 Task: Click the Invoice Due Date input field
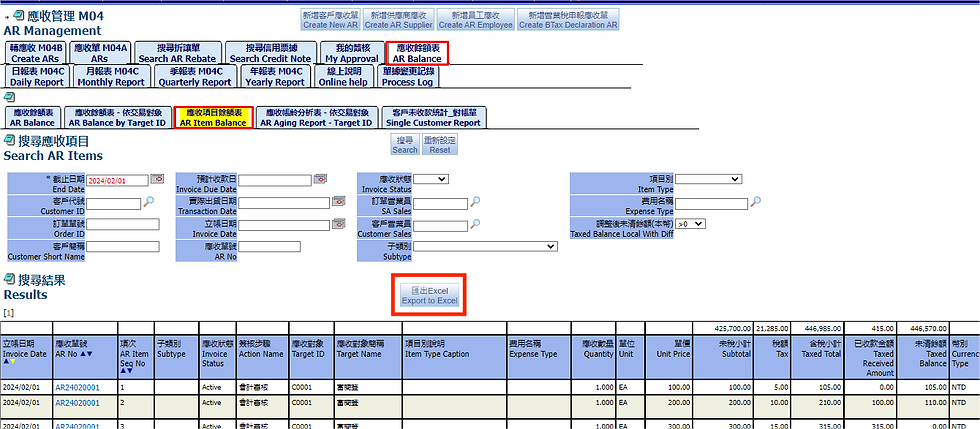pos(275,180)
